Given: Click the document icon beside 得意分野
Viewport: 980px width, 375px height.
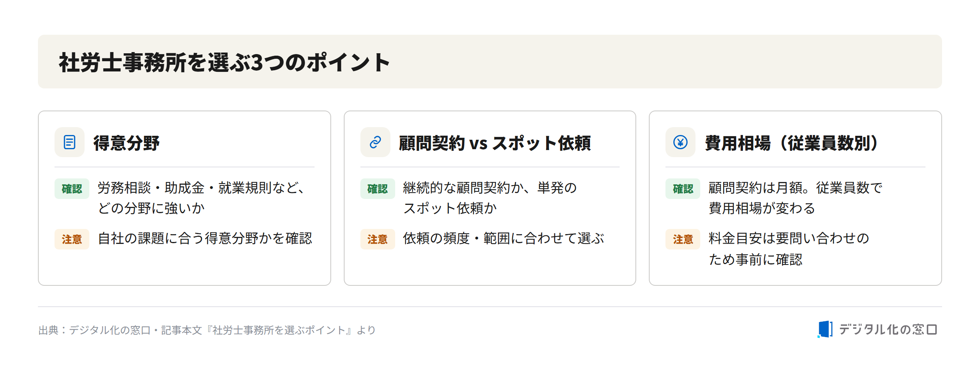Looking at the screenshot, I should 70,142.
